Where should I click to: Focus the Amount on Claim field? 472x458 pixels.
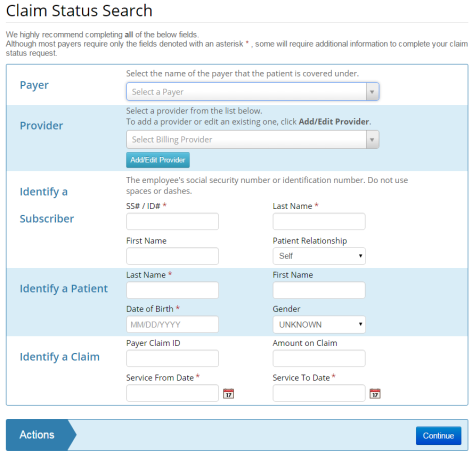pos(319,358)
